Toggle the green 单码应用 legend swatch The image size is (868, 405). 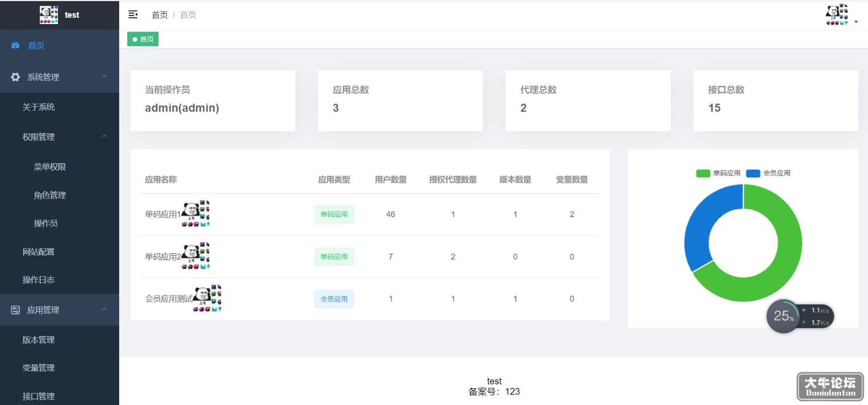703,173
